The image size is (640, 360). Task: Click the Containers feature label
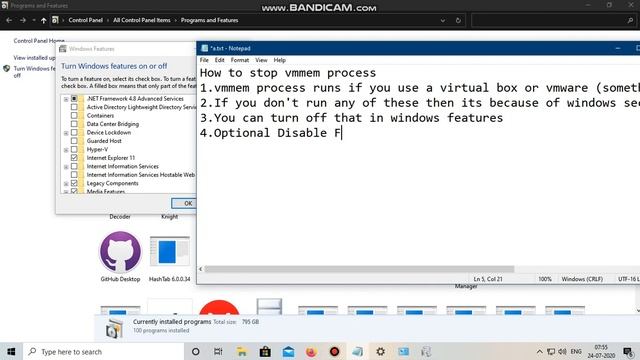point(100,116)
